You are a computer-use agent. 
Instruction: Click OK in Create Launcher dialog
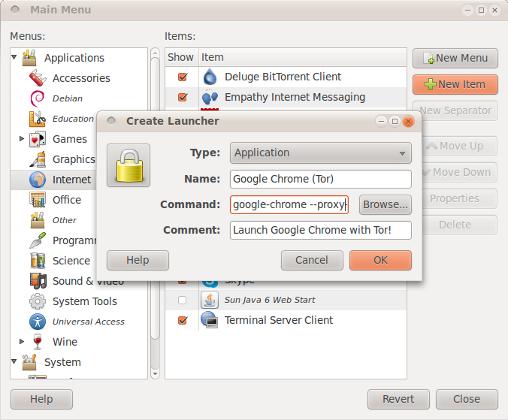pyautogui.click(x=380, y=260)
